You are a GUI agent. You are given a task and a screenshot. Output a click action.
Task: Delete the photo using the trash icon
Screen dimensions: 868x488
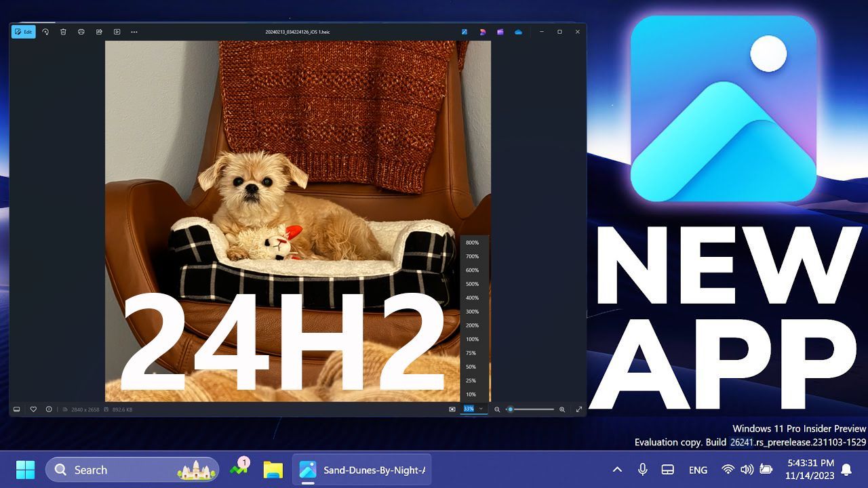tap(63, 32)
